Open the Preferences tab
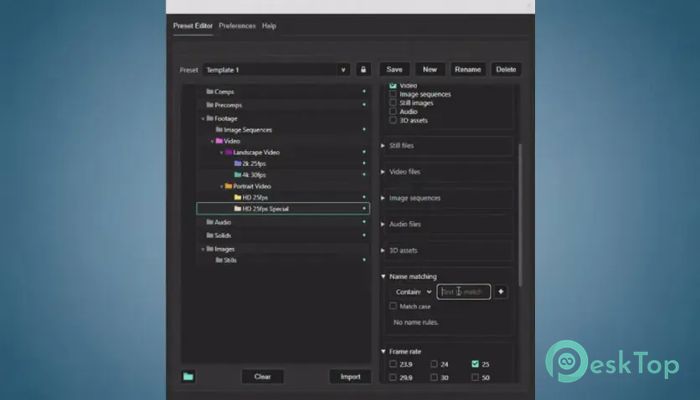The height and width of the screenshot is (400, 700). [237, 26]
